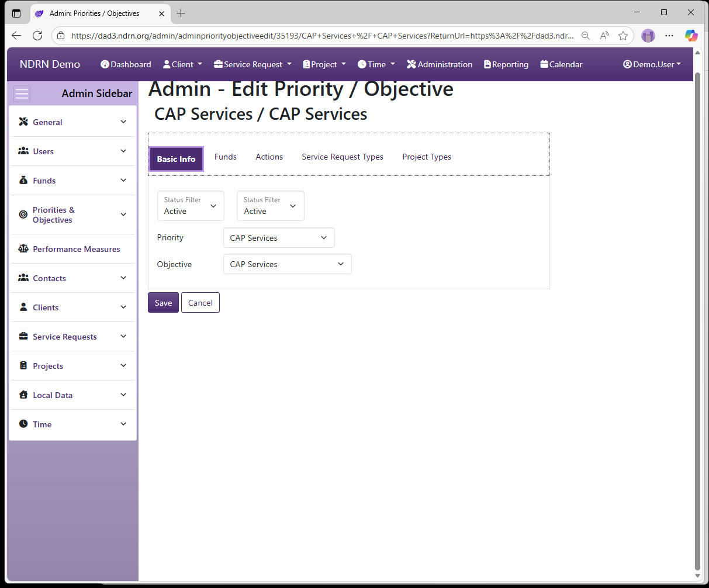Toggle the Admin Sidebar hamburger button

pyautogui.click(x=22, y=94)
